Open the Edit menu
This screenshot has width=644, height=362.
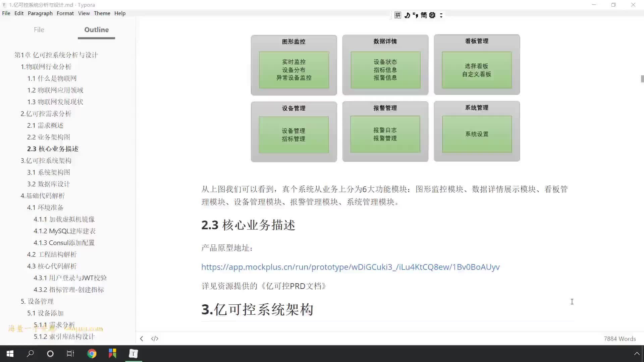[19, 13]
